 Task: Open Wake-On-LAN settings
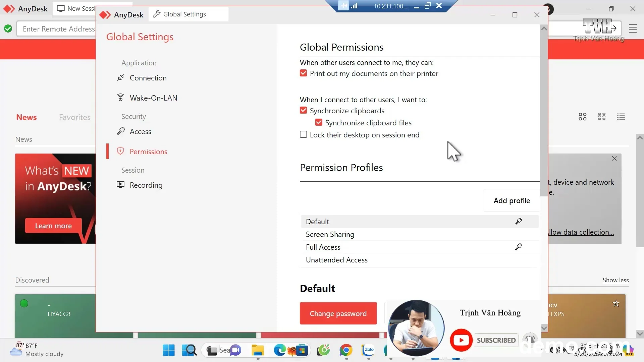(x=153, y=98)
